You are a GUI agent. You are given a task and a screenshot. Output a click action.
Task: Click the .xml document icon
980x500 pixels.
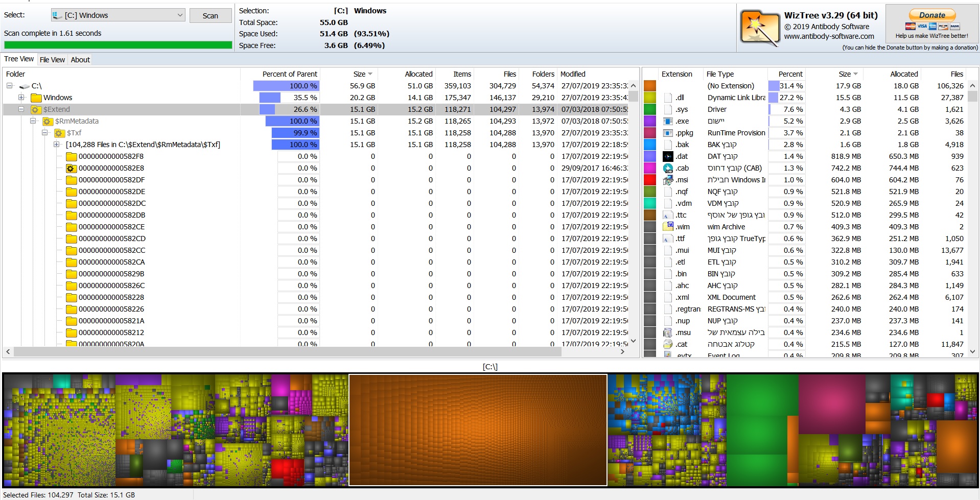[668, 297]
